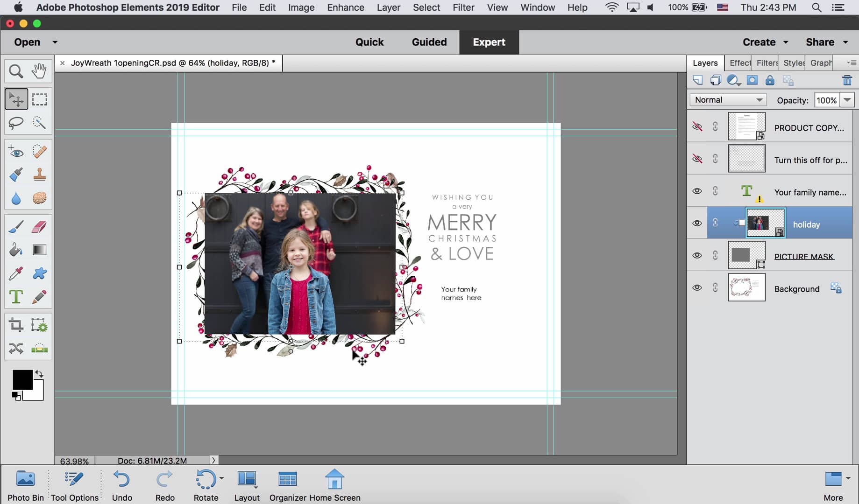Screen dimensions: 859x504
Task: Select the Horizontal Type tool
Action: coord(16,296)
